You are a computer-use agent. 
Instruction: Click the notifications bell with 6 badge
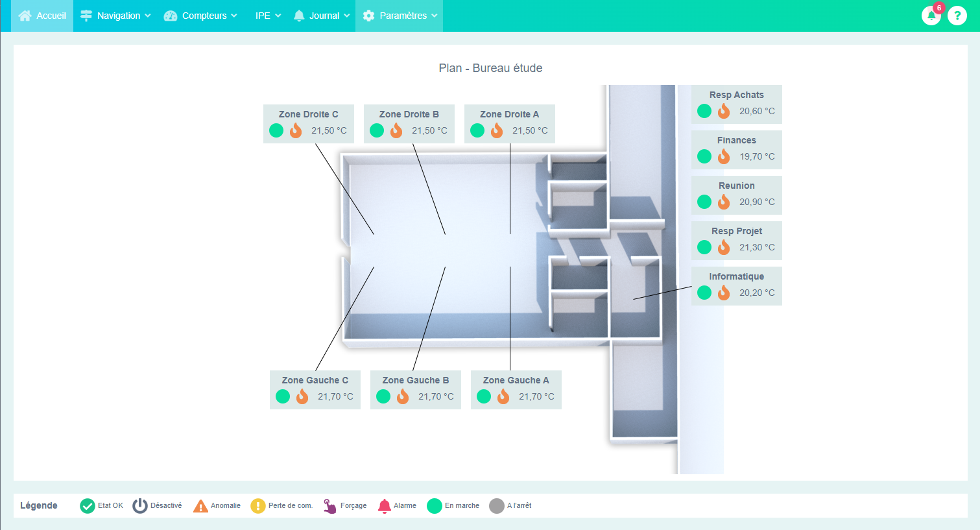931,16
